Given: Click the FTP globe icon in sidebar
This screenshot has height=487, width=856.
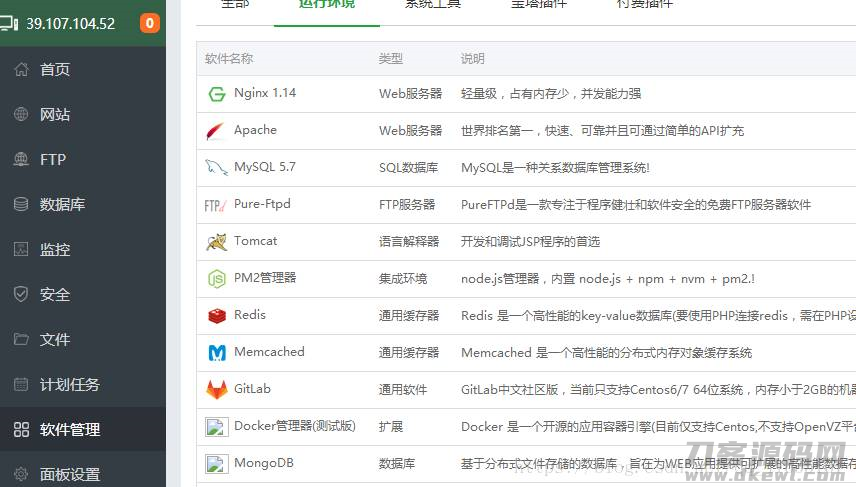Looking at the screenshot, I should [21, 159].
